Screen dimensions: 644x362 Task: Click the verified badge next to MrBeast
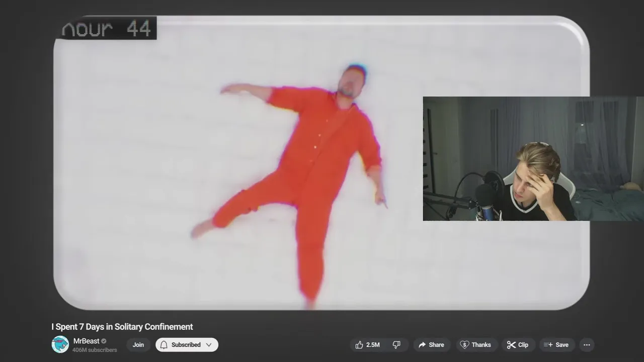[x=104, y=341]
